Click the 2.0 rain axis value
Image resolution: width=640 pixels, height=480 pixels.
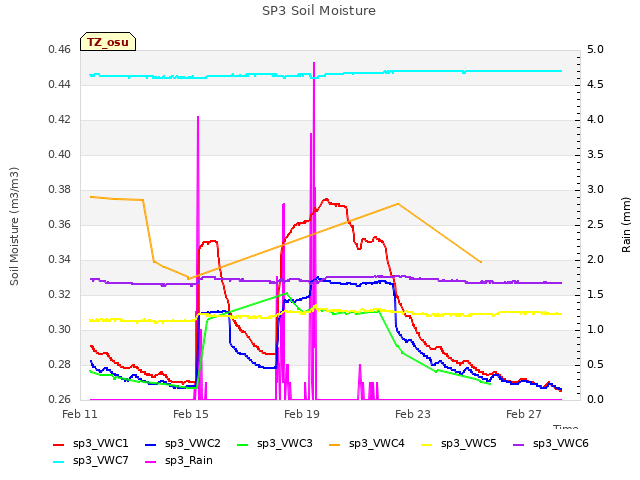click(596, 260)
